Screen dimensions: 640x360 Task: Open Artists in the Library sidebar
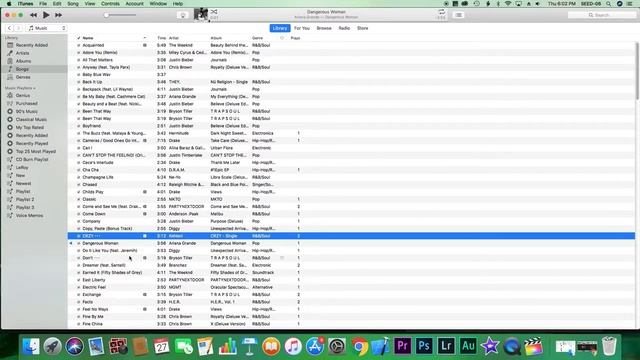22,53
